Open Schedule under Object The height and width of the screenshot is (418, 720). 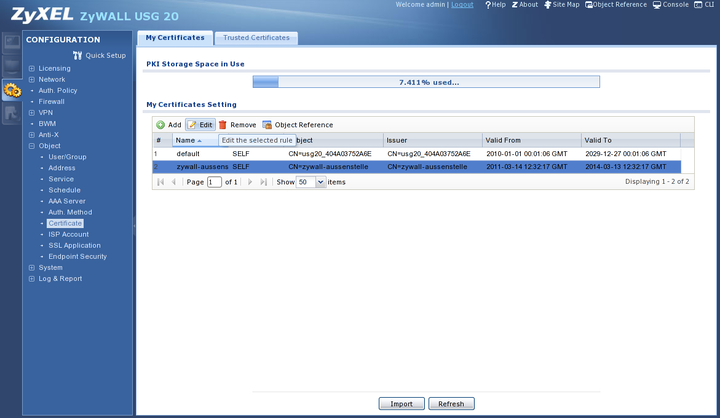tap(64, 190)
